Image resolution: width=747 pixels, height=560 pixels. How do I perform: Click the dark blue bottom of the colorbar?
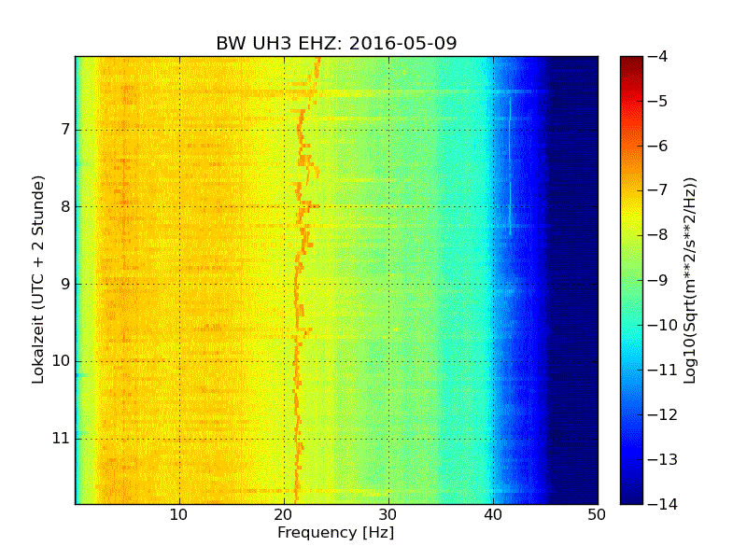click(x=631, y=497)
